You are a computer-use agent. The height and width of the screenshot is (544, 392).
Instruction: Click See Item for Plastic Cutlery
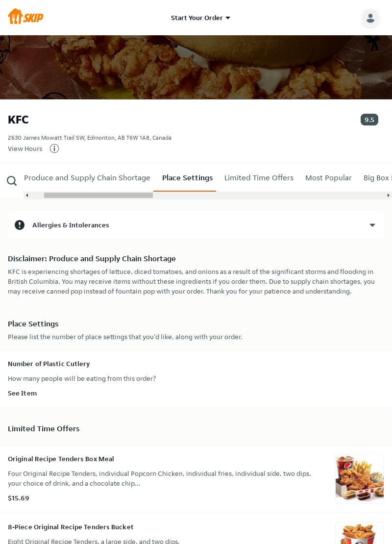pos(22,393)
